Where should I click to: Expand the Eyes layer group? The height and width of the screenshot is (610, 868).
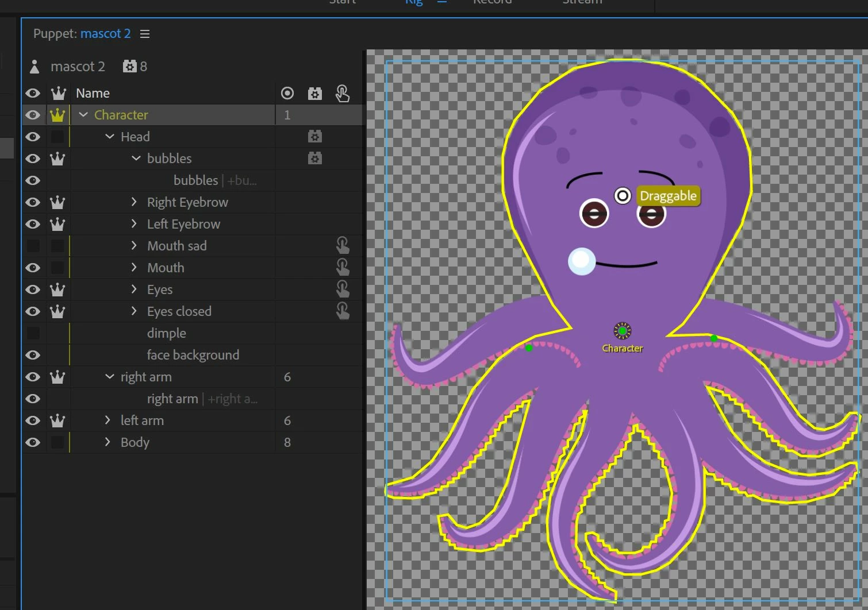(x=134, y=289)
